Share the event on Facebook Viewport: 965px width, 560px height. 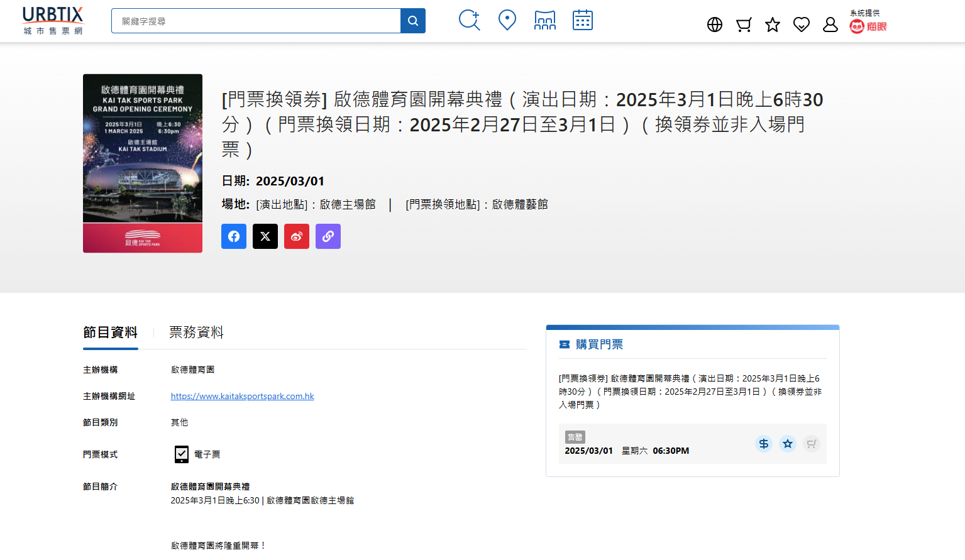click(234, 236)
